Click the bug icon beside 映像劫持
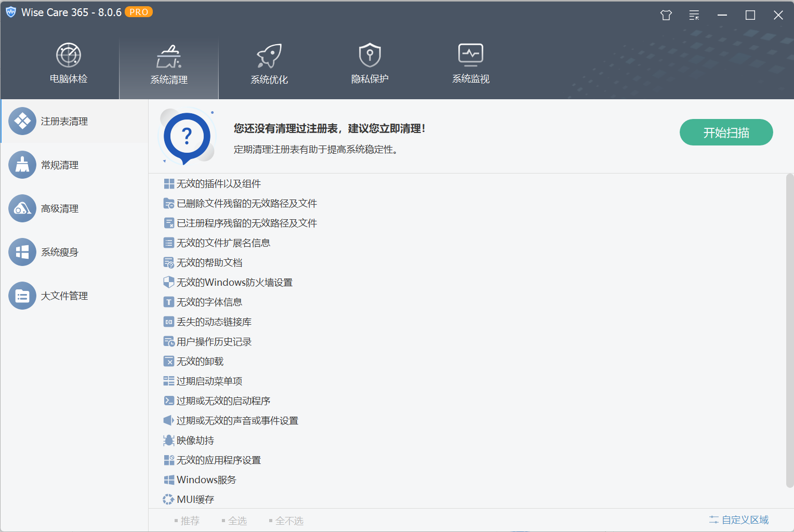 (x=169, y=441)
